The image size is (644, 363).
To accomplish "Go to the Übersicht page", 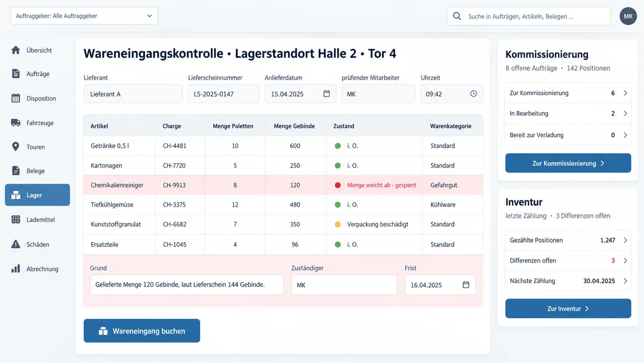I will coord(37,50).
